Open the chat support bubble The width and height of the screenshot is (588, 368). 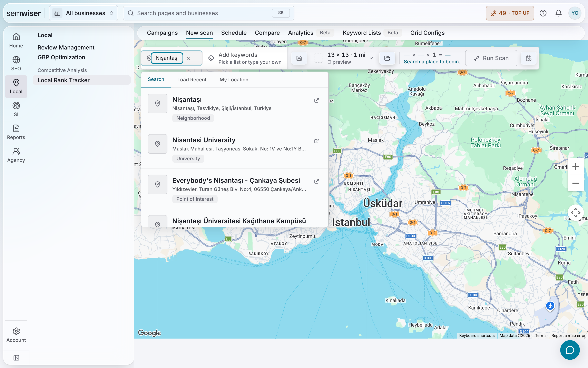[x=570, y=350]
